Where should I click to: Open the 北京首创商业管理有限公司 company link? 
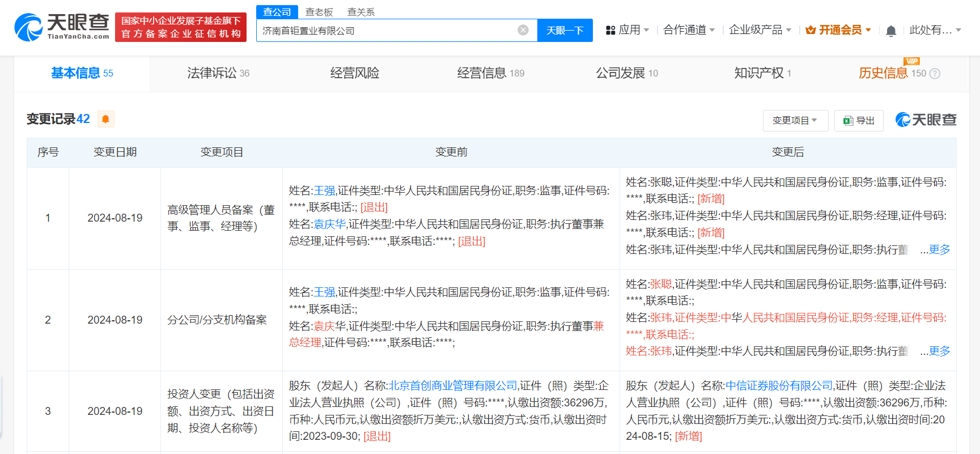point(452,386)
